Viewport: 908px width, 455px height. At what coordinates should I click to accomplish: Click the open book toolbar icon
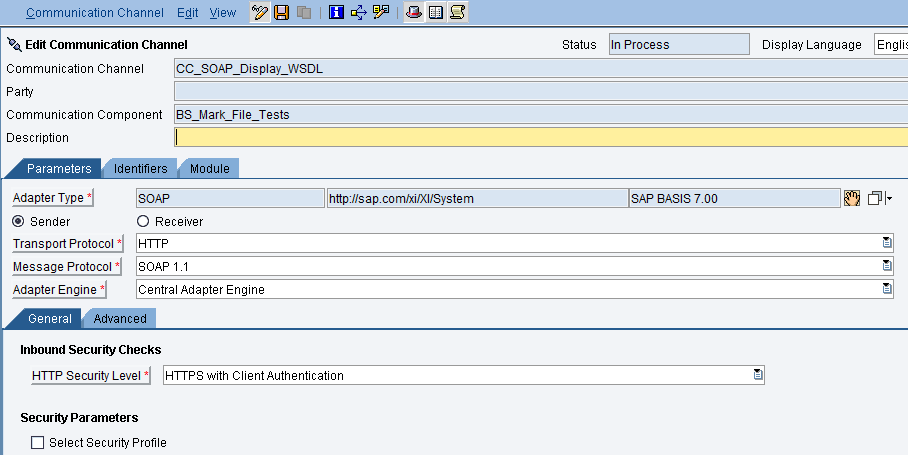click(x=435, y=12)
